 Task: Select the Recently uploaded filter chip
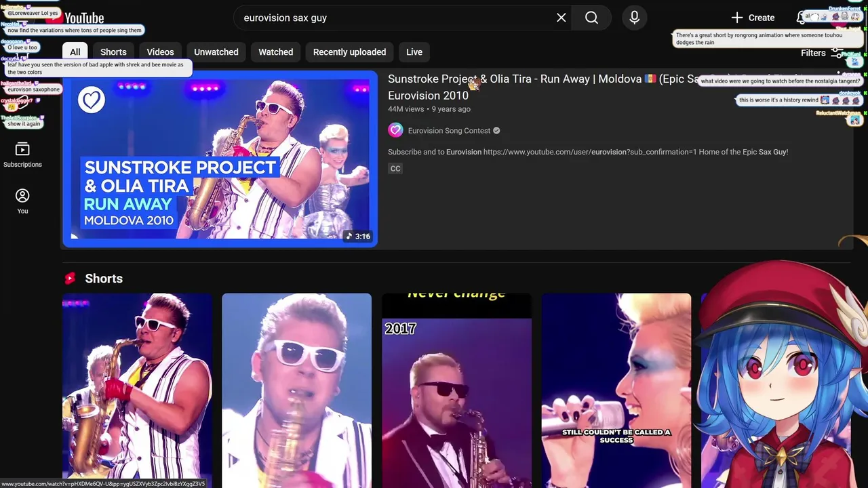pos(349,52)
